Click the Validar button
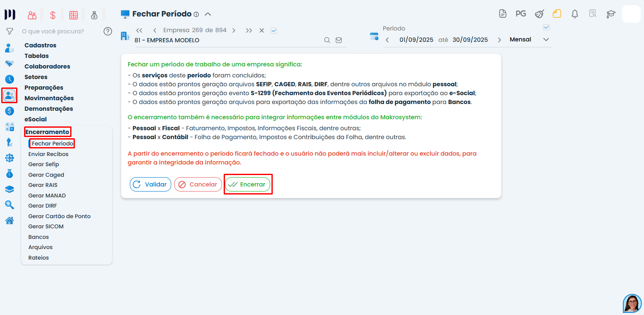 pyautogui.click(x=151, y=184)
